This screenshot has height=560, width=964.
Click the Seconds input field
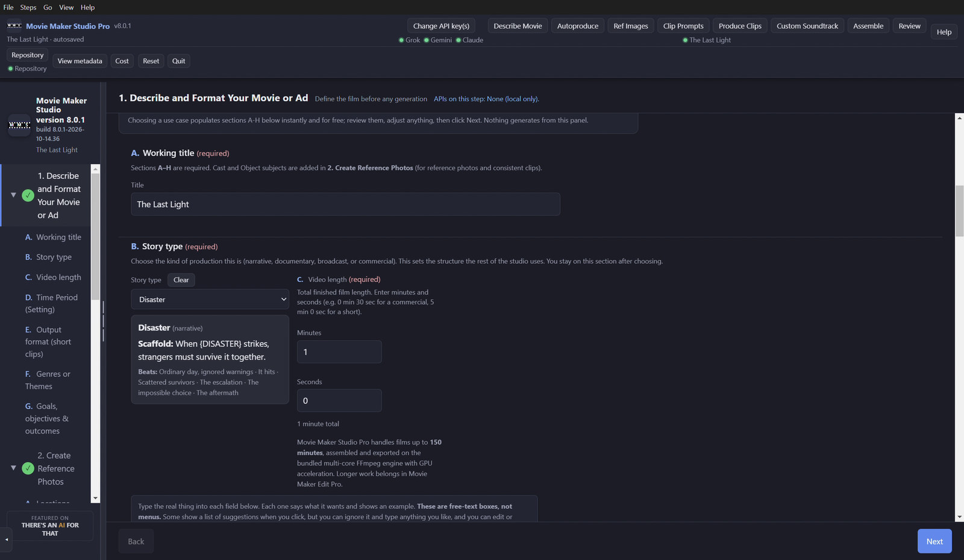point(339,400)
